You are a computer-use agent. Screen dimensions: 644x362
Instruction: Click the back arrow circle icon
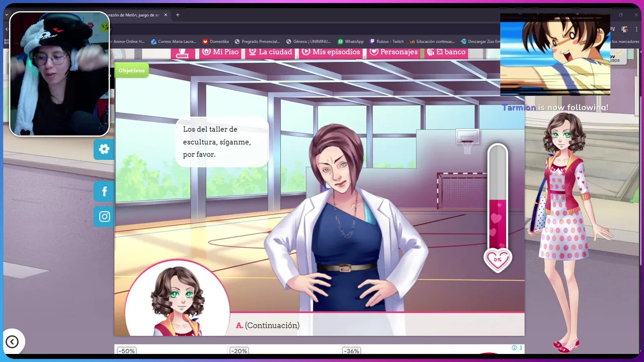point(12,342)
